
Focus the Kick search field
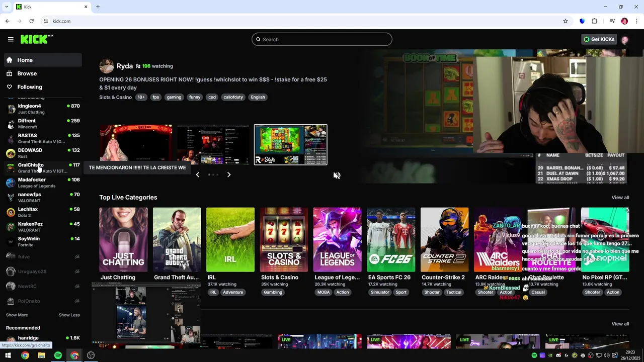point(322,39)
